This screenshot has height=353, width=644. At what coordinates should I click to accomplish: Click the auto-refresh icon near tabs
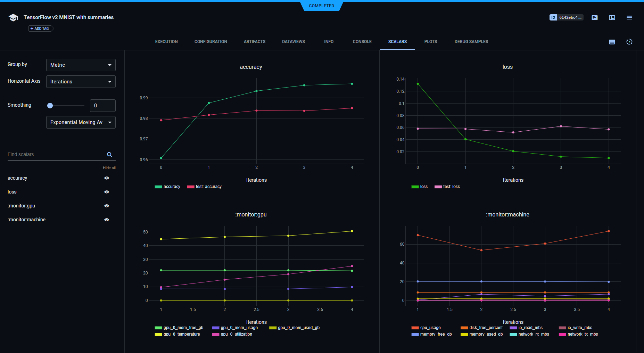pyautogui.click(x=629, y=42)
